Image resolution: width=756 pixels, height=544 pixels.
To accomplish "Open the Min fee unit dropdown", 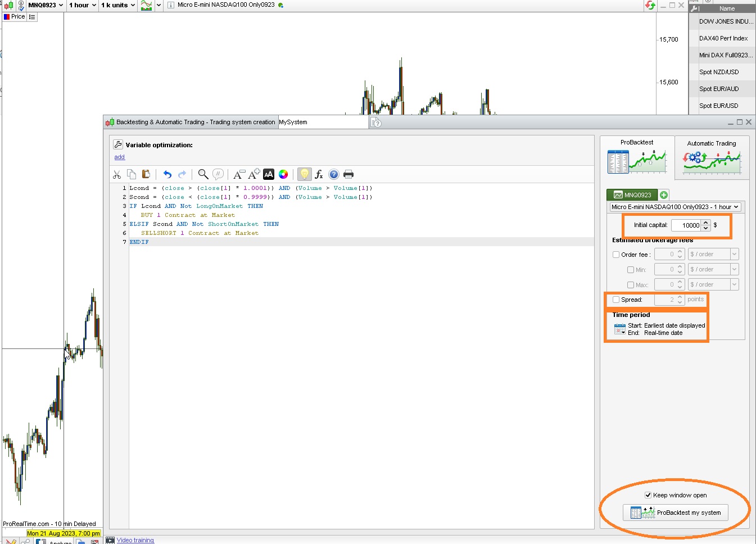I will pyautogui.click(x=713, y=270).
